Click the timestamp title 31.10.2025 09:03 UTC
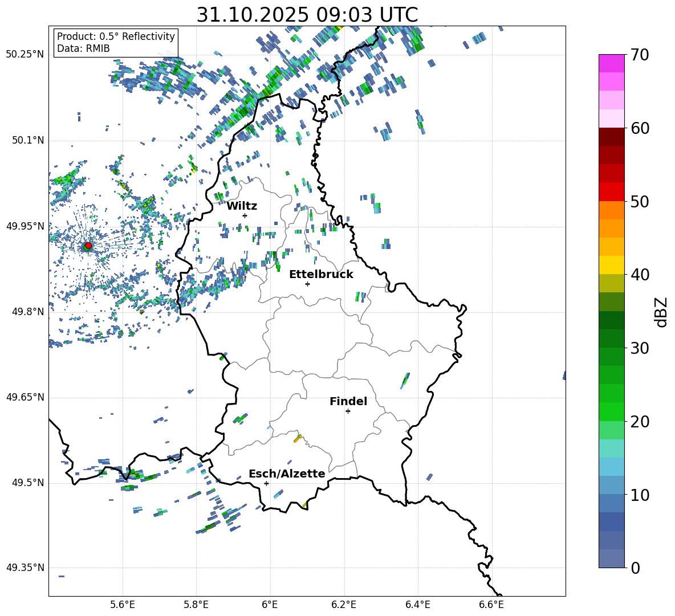 [x=307, y=15]
